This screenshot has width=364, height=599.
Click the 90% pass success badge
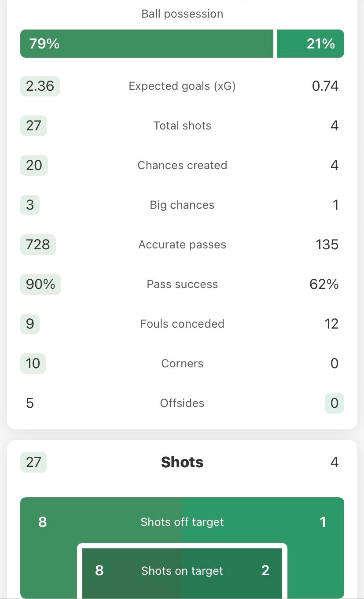[40, 284]
